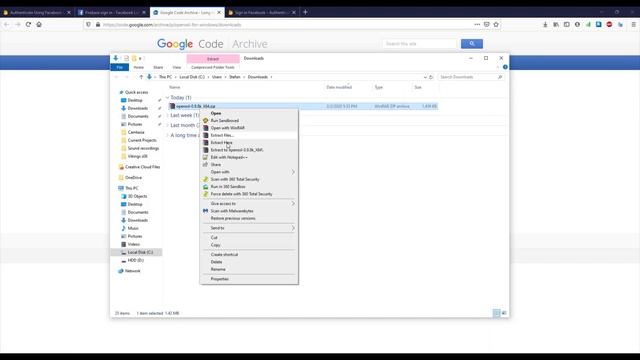Click Delete in the context menu
The image size is (640, 360).
216,262
